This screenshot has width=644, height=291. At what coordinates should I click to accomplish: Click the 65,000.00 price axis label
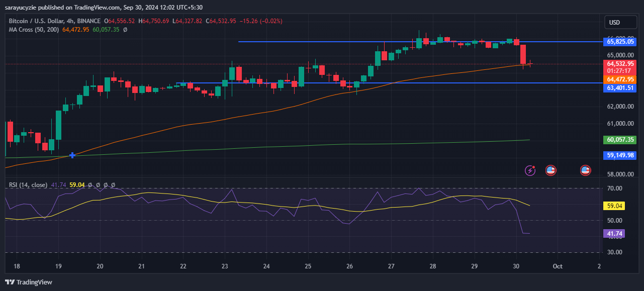click(620, 55)
